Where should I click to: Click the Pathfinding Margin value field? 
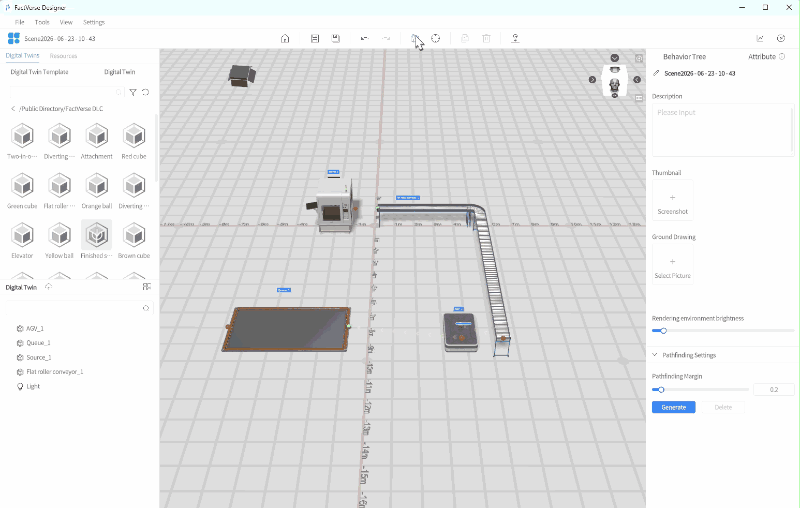click(x=773, y=390)
